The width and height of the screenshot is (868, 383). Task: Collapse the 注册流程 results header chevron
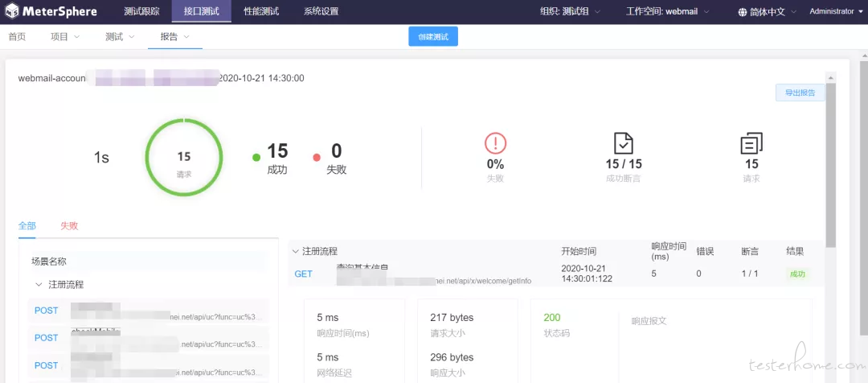pos(295,251)
